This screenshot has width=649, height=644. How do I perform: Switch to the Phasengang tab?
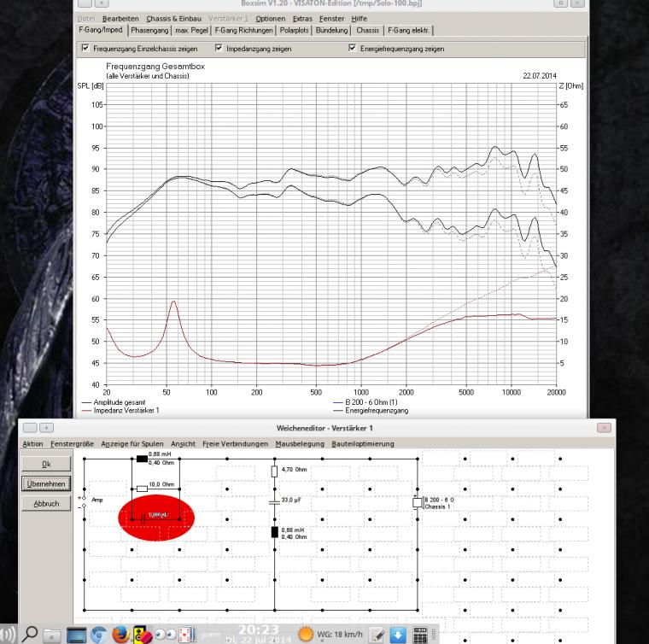[x=149, y=30]
